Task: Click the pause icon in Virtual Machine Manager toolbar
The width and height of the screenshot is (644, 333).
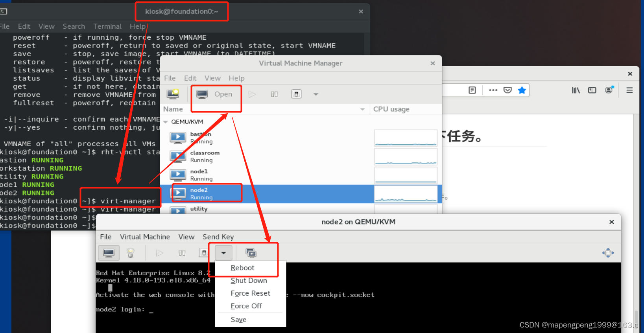Action: (274, 94)
